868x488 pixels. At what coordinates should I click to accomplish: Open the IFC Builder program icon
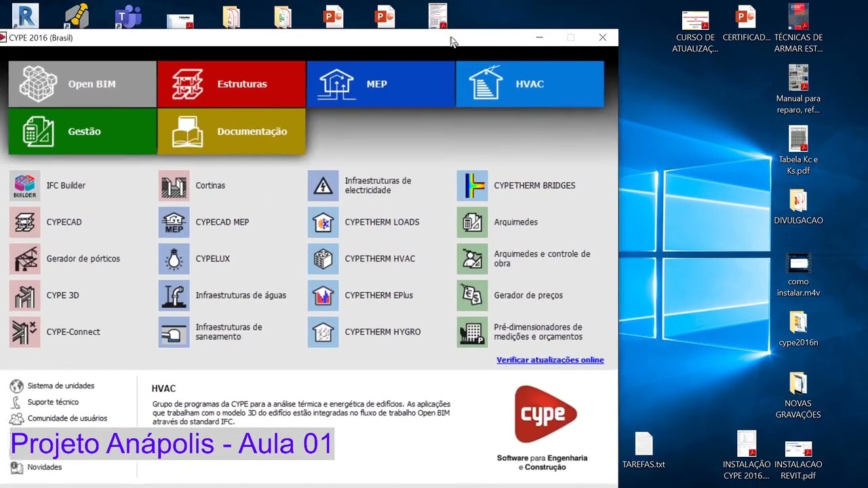tap(24, 186)
